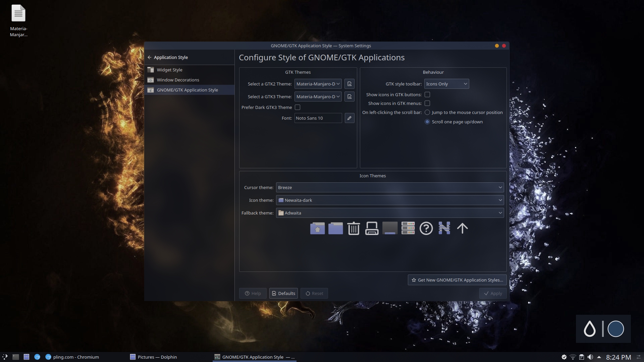Open GTK style toolbar Icons Only dropdown
Viewport: 644px width, 362px height.
tap(446, 84)
